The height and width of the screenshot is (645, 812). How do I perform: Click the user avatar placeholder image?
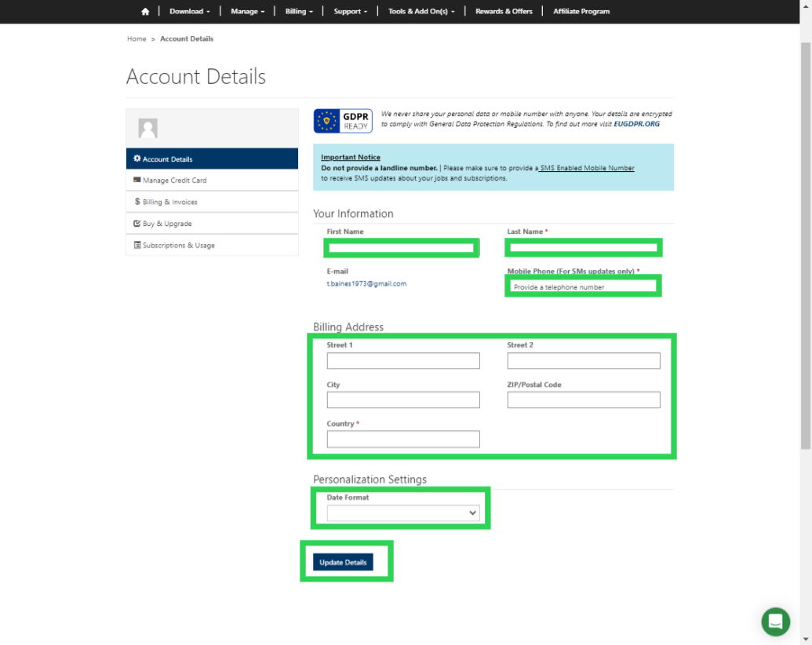[147, 128]
